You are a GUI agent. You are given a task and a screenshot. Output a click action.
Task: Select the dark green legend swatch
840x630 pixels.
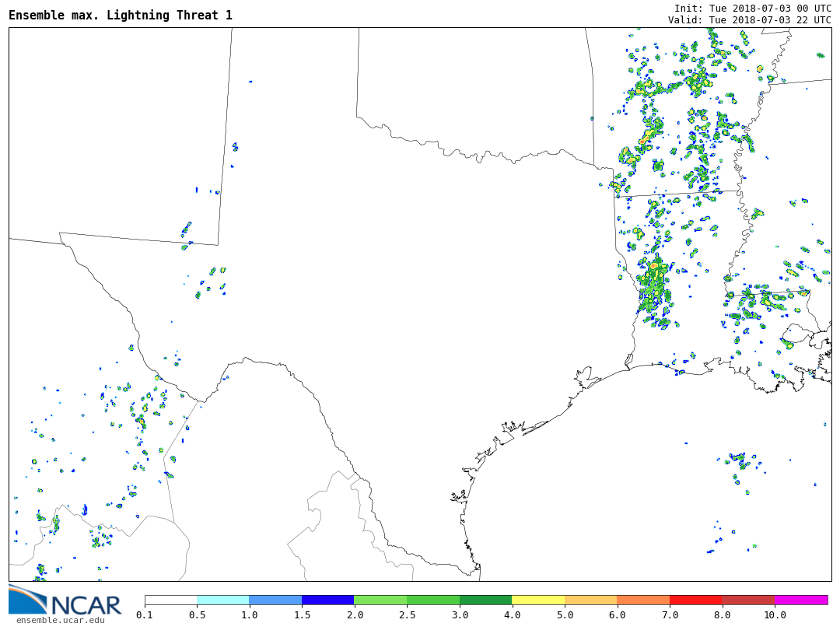[485, 600]
